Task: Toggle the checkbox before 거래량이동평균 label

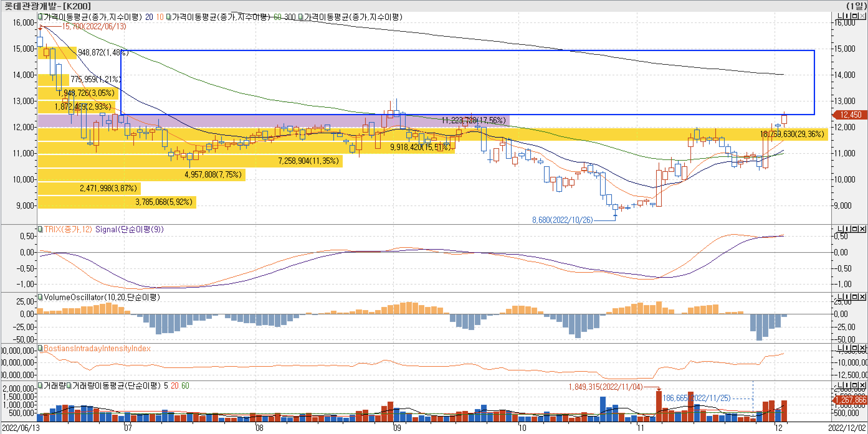Action: 69,385
